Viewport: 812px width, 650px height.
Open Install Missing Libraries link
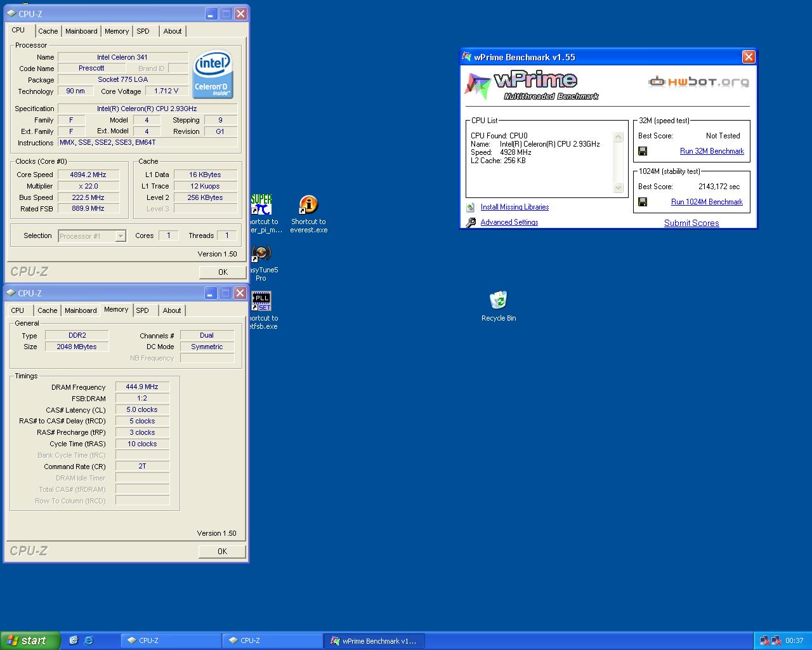click(514, 207)
